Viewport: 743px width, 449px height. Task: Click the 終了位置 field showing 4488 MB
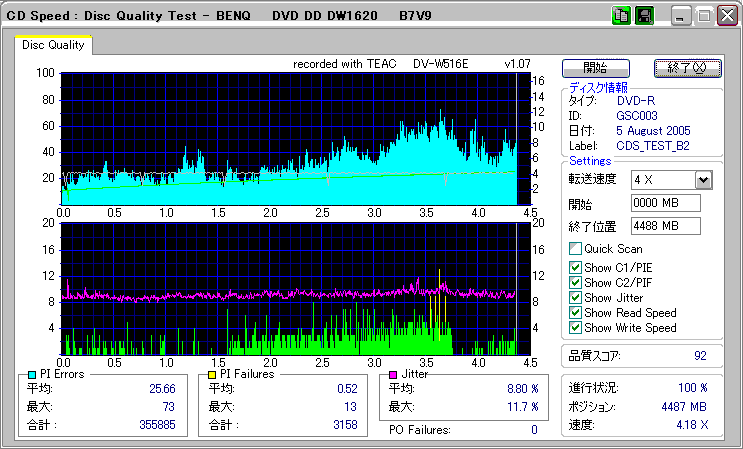666,225
